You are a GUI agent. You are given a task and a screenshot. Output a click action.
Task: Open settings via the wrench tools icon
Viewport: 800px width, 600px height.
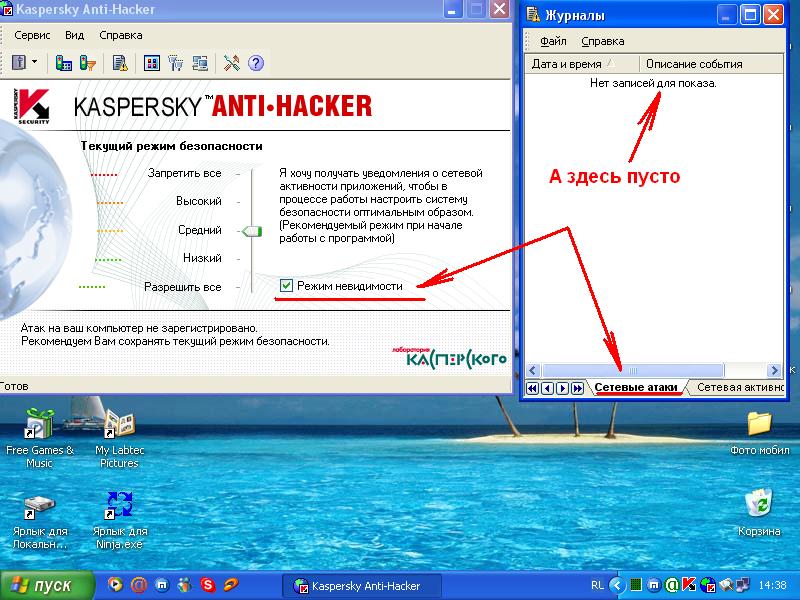[x=232, y=63]
